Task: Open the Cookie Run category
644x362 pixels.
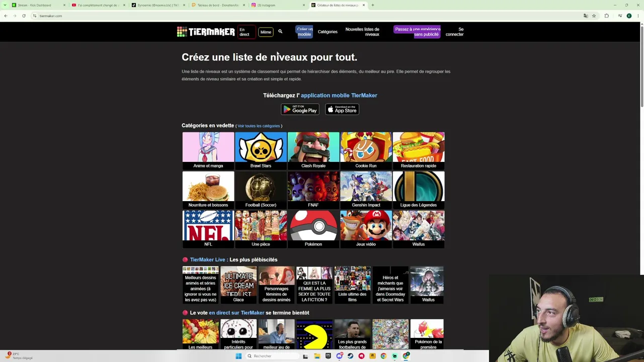Action: [366, 151]
